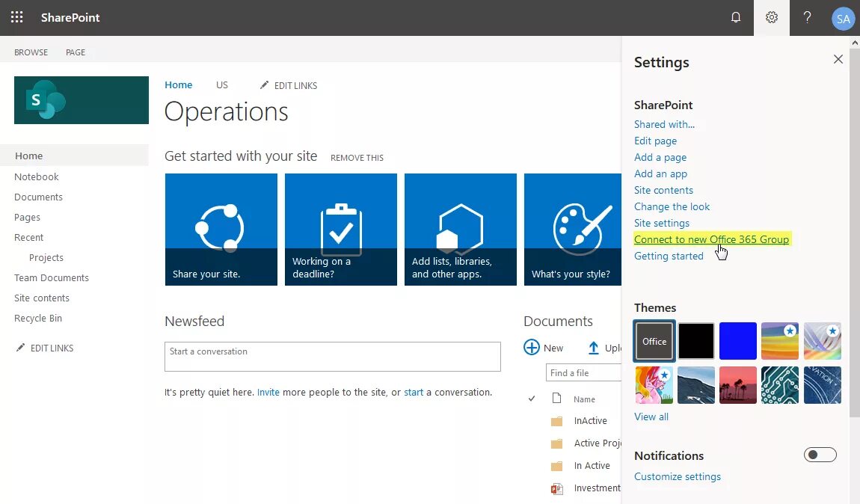Toggle the Notifications switch

click(x=820, y=455)
